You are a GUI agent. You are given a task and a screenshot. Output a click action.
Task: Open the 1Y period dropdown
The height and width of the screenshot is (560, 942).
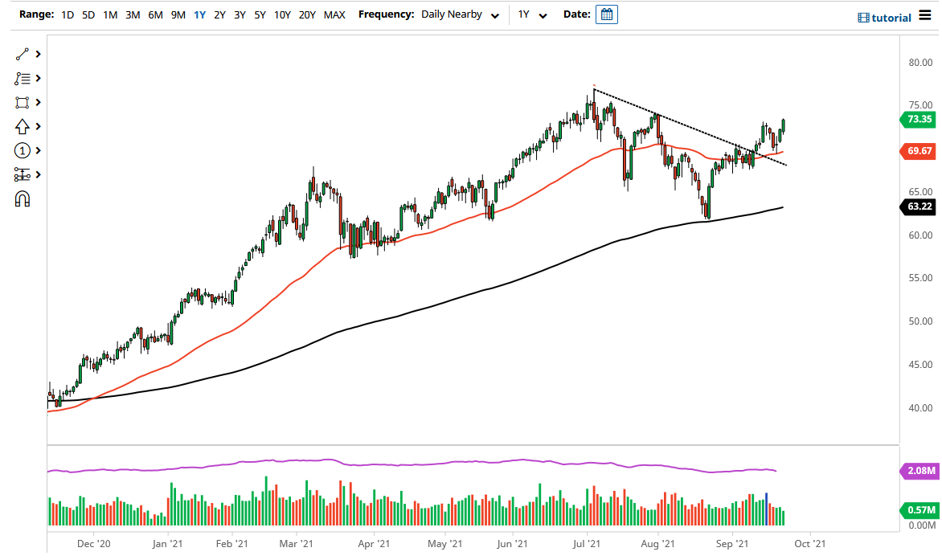click(x=533, y=14)
